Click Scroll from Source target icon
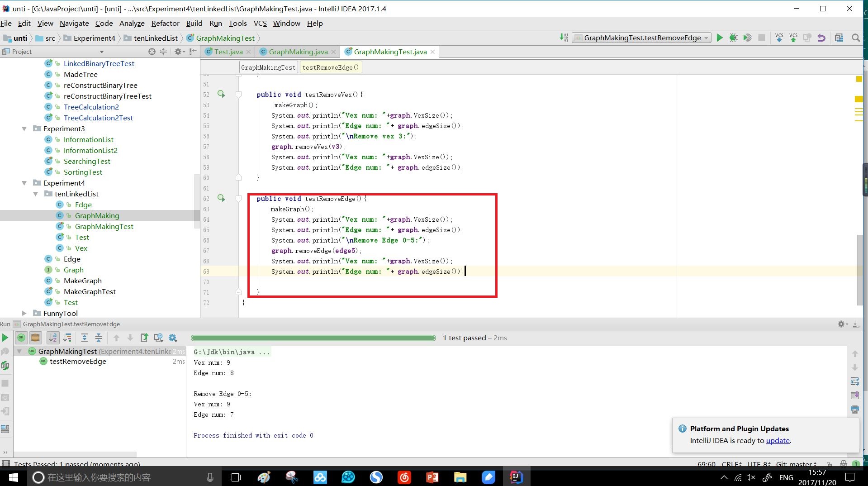Image resolution: width=868 pixels, height=486 pixels. (152, 52)
